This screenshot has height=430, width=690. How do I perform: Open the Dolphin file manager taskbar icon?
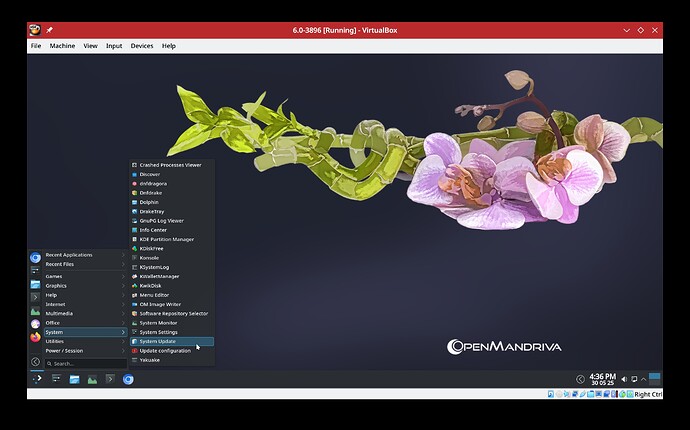pos(74,379)
